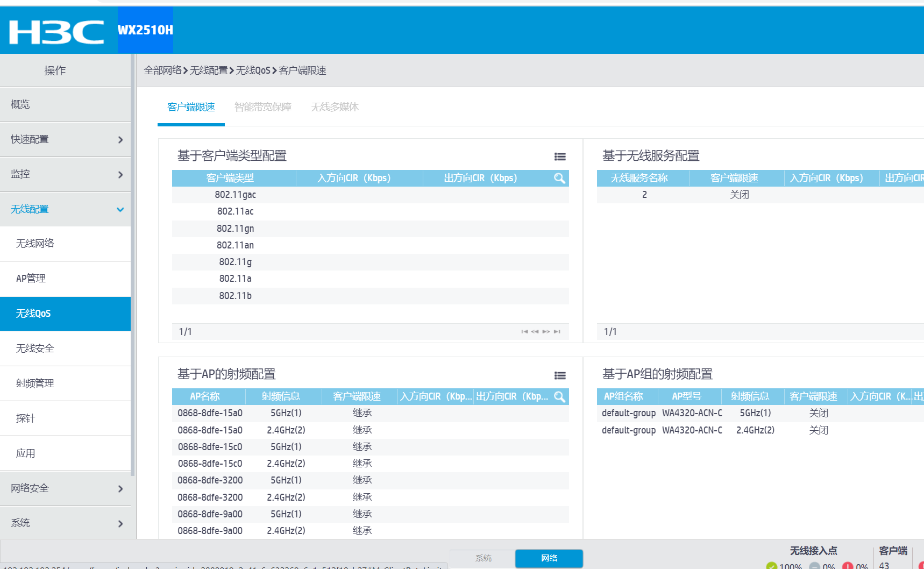Click search icon in AP radio table header
The width and height of the screenshot is (924, 569).
[559, 397]
